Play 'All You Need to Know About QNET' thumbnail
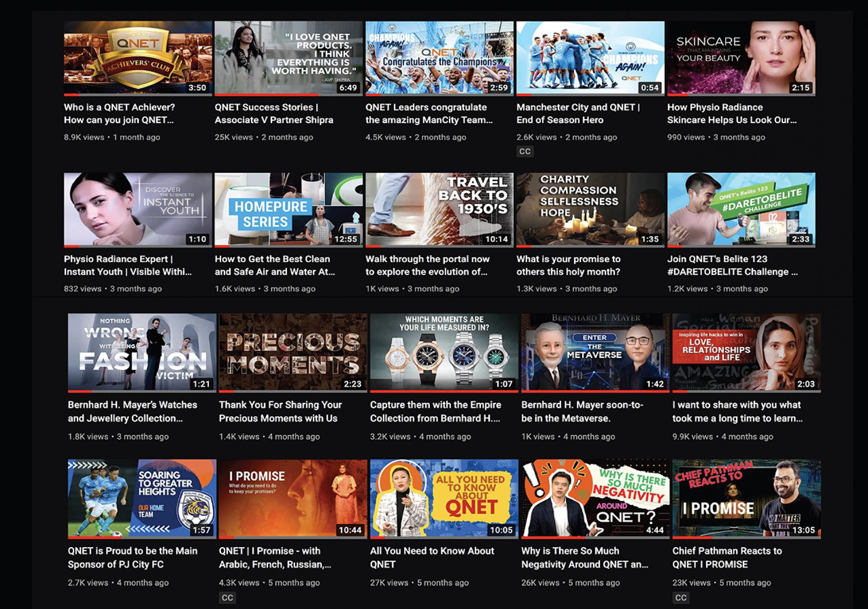 (444, 499)
